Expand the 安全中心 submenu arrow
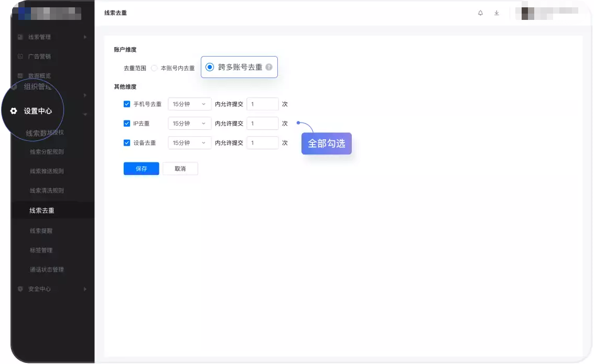Image resolution: width=594 pixels, height=364 pixels. (x=85, y=289)
